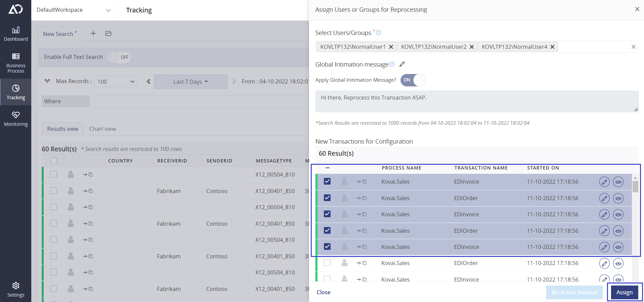Remove KOVLTP132\NormalUser4 tag

click(552, 47)
